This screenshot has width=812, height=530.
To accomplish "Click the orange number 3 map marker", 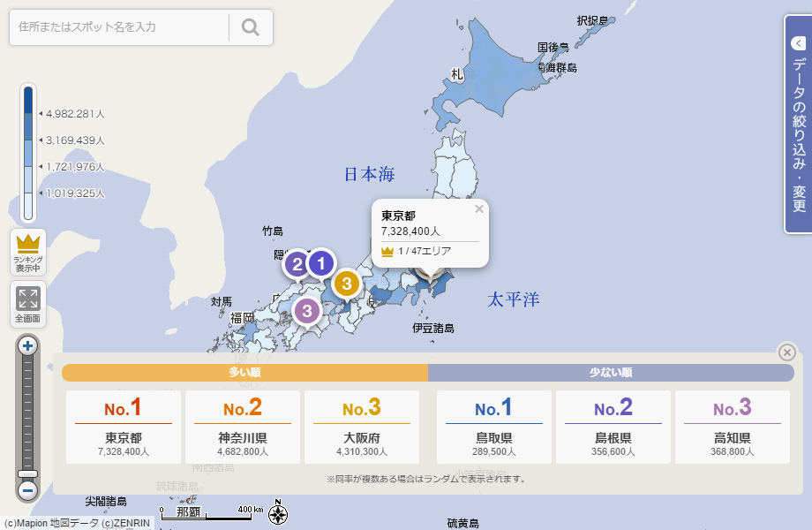I will click(347, 284).
